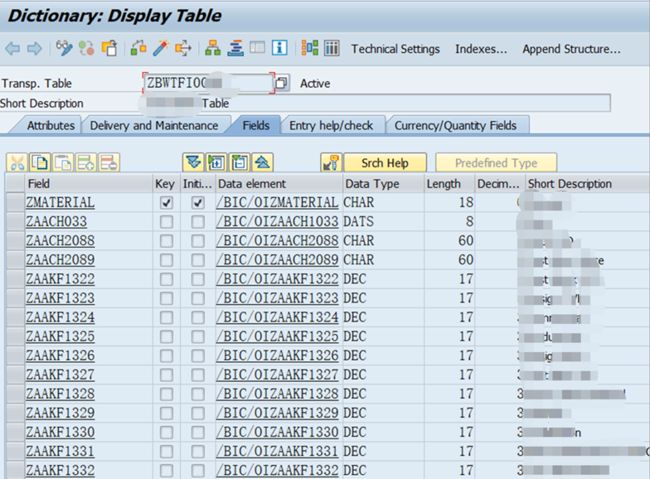The height and width of the screenshot is (479, 650).
Task: Select the Fields tab
Action: (x=256, y=125)
